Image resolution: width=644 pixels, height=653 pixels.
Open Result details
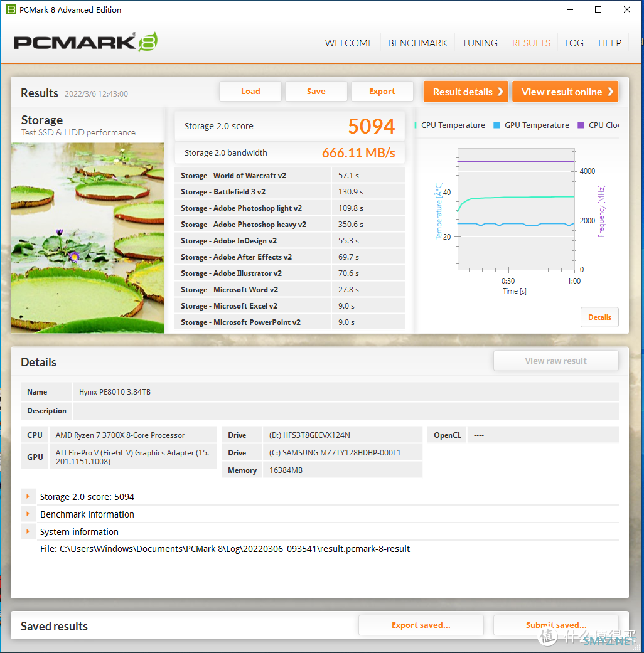pyautogui.click(x=466, y=92)
